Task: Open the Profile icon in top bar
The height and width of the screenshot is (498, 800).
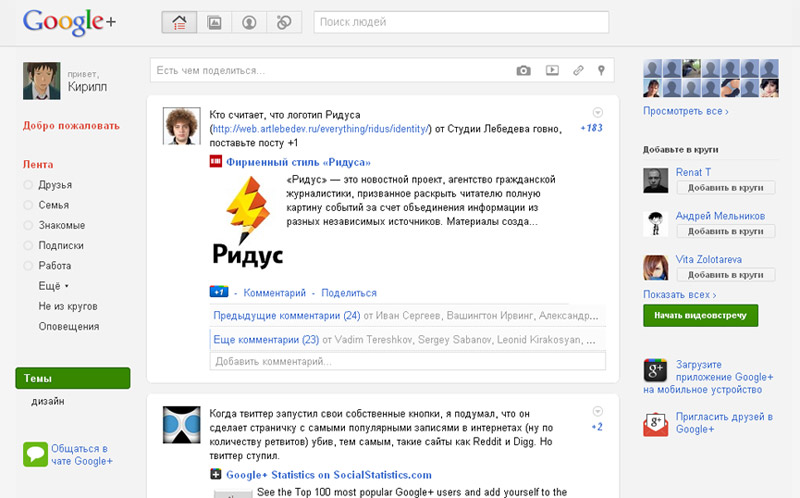Action: click(249, 22)
